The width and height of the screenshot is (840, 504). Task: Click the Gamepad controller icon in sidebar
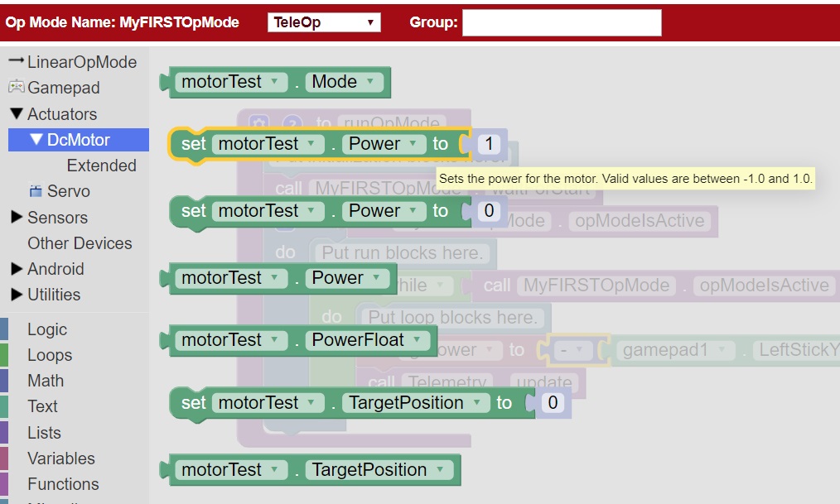tap(18, 87)
